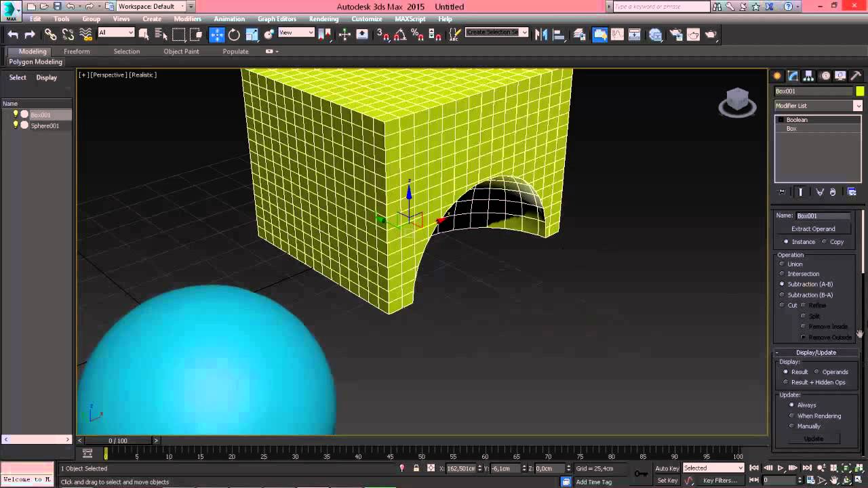This screenshot has width=868, height=488.
Task: Open the Modifier List dropdown
Action: (818, 106)
